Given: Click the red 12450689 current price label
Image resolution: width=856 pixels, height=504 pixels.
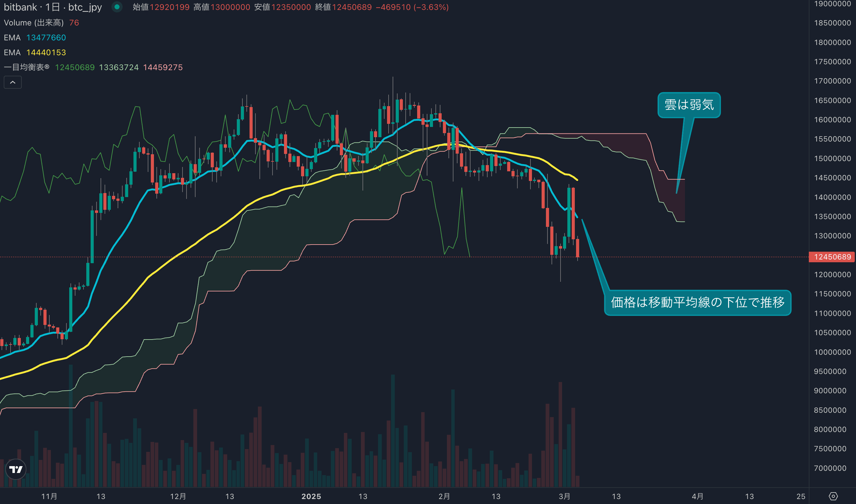Looking at the screenshot, I should [x=832, y=257].
